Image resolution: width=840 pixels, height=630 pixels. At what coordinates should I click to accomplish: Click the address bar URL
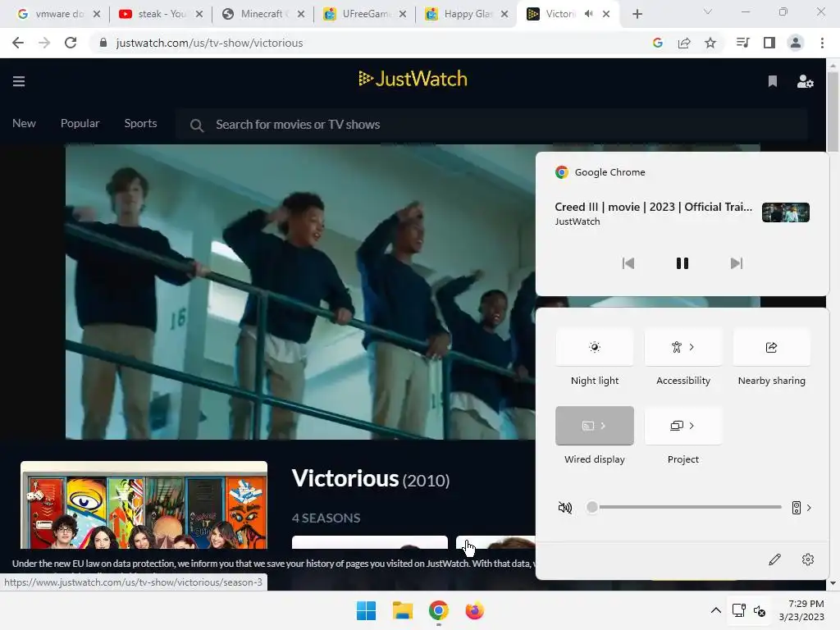click(209, 43)
